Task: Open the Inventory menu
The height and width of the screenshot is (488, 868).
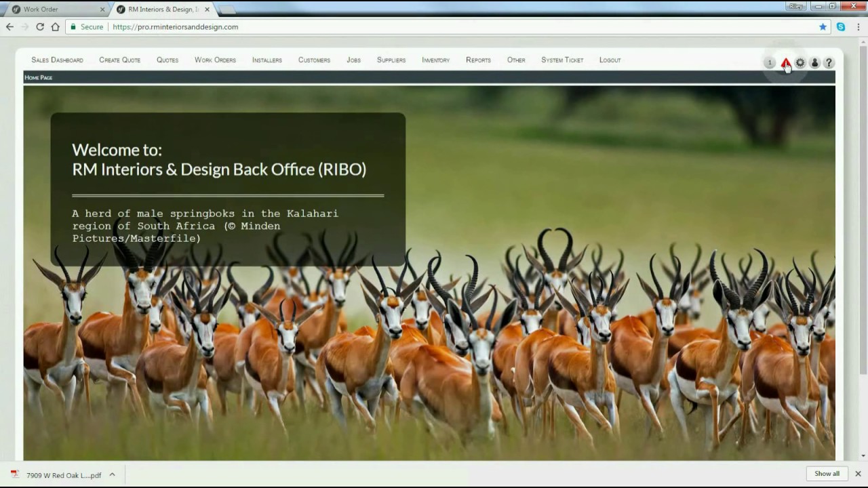Action: coord(435,60)
